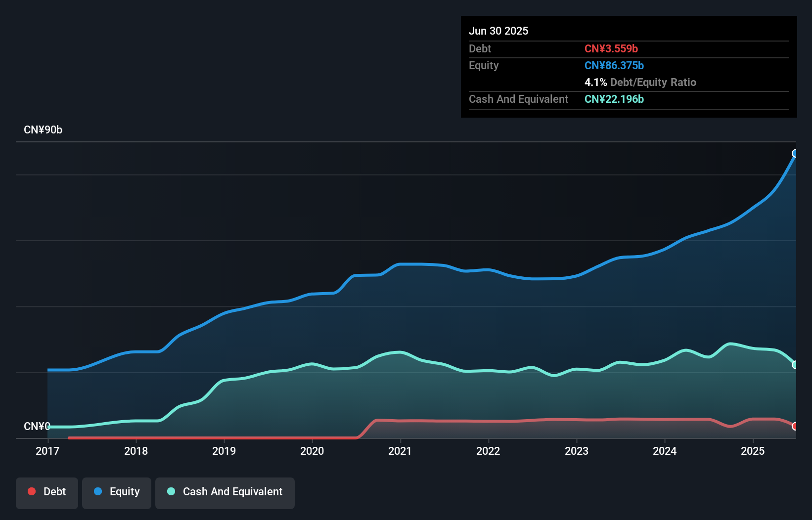Screen dimensions: 812x520
Task: Select the red Debt endpoint marker on chart
Action: click(x=795, y=426)
